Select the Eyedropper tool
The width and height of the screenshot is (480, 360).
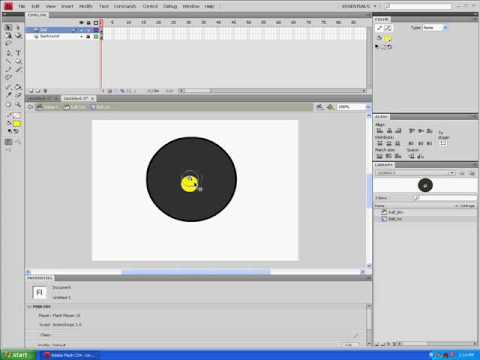(x=9, y=95)
